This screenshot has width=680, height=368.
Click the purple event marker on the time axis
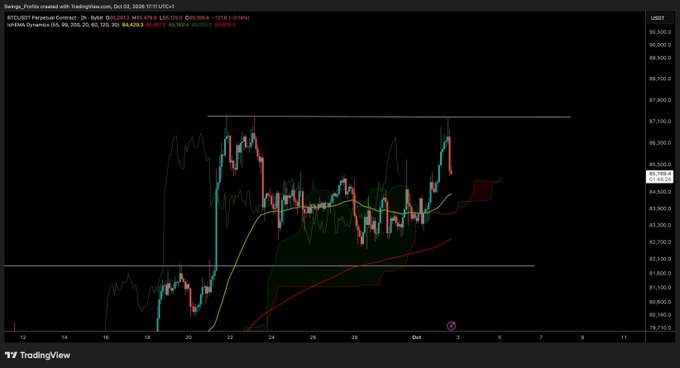tap(451, 326)
